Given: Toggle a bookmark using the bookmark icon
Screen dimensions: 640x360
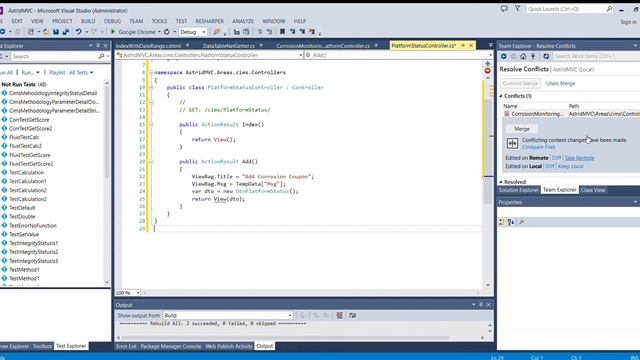Looking at the screenshot, I should [282, 32].
